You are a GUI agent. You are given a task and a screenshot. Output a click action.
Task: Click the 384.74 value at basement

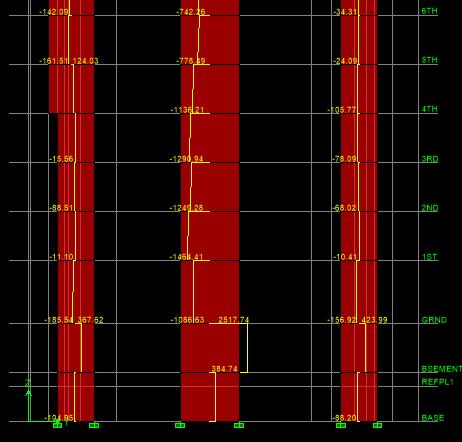pyautogui.click(x=224, y=369)
